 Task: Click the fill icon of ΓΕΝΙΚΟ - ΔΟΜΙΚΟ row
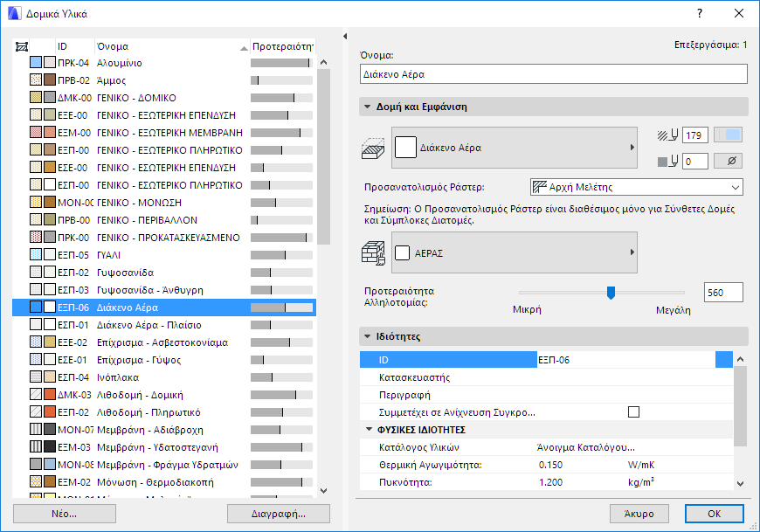click(x=36, y=97)
